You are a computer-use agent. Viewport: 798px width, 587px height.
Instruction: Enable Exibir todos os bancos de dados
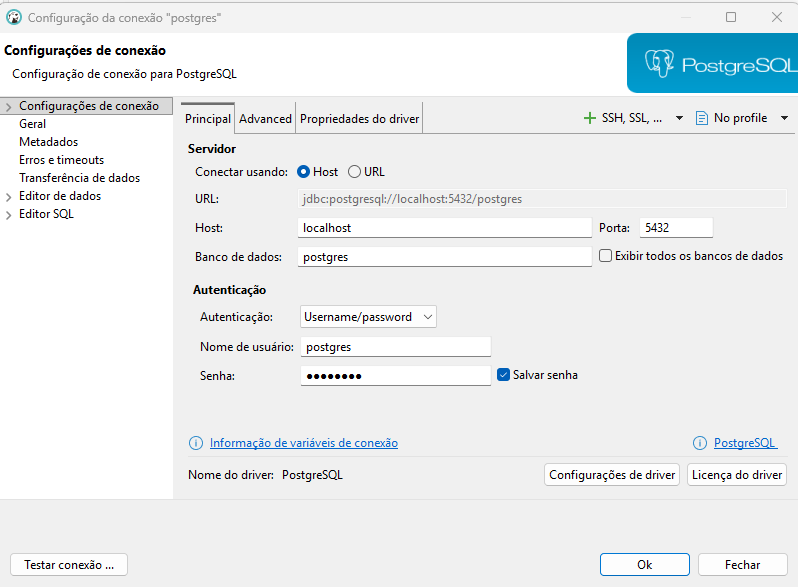[605, 256]
